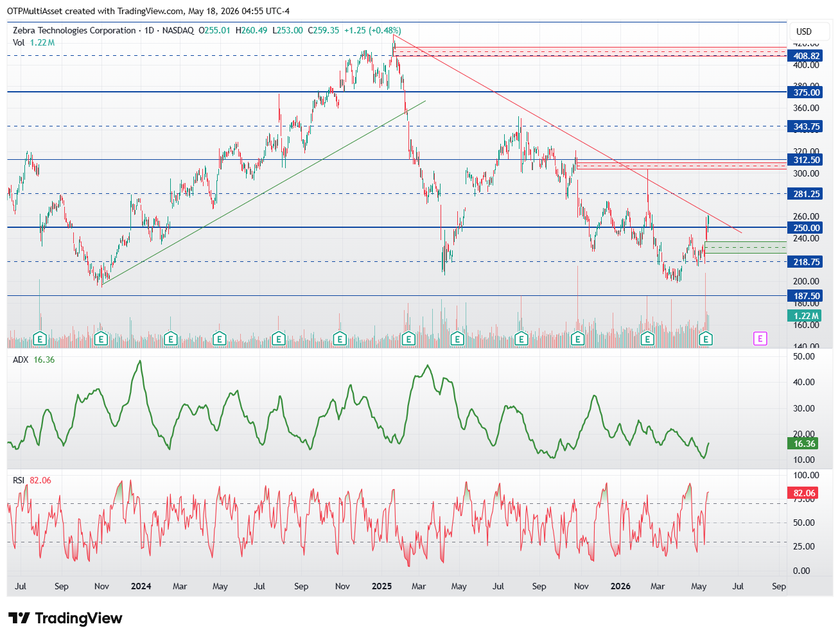Open the May 2024 earnings marker

(220, 338)
